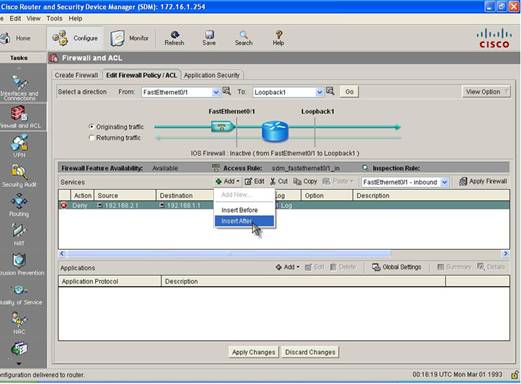Click the Option column header
This screenshot has height=384, width=521.
click(327, 195)
